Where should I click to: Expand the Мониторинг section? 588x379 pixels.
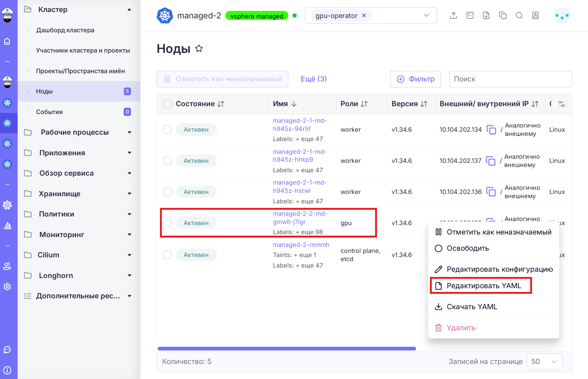click(130, 235)
